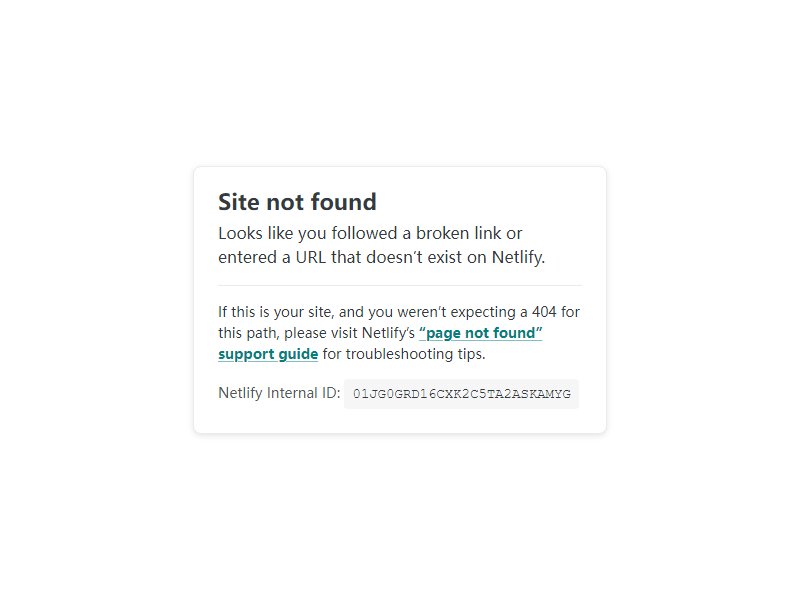The height and width of the screenshot is (600, 800).
Task: Click the word "Netlify's" before the link
Action: pos(388,333)
